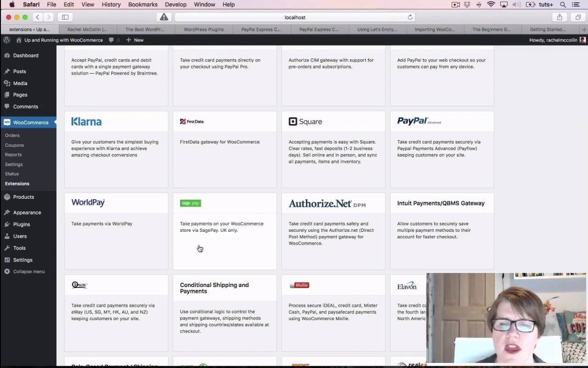Click the Safari Share button
The height and width of the screenshot is (368, 588).
(x=560, y=17)
